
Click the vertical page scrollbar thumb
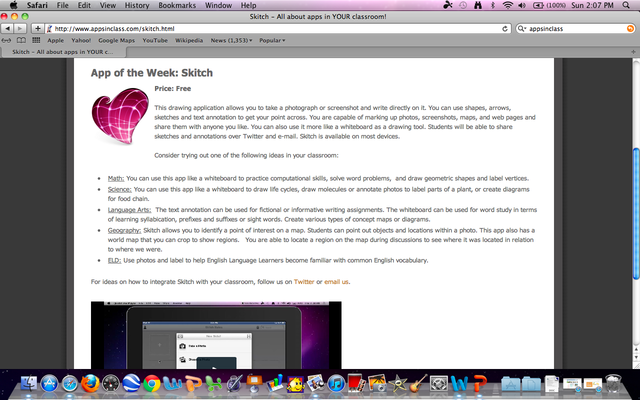click(636, 214)
